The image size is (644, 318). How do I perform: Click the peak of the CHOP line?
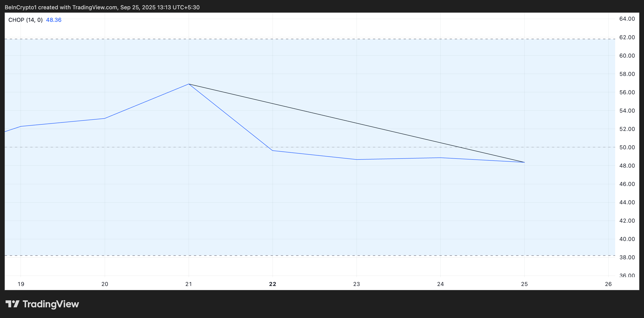[x=189, y=84]
